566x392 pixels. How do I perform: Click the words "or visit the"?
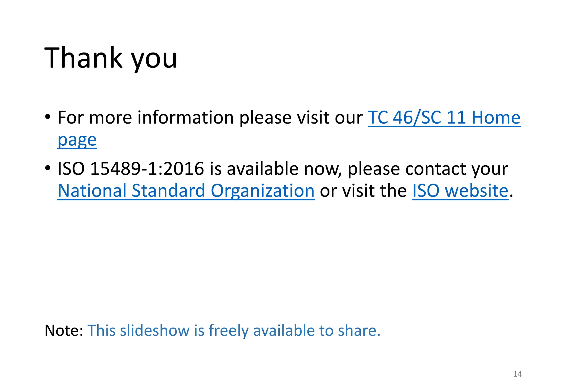click(x=363, y=191)
